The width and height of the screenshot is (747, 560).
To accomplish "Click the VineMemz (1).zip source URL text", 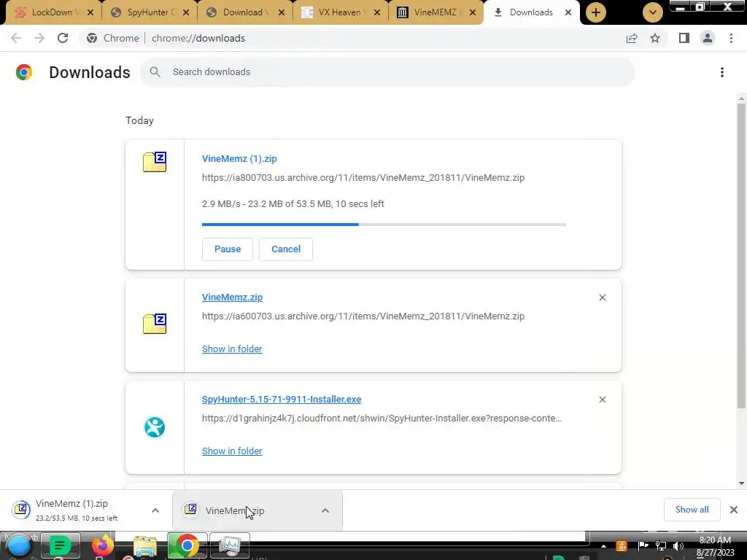I will tap(363, 178).
